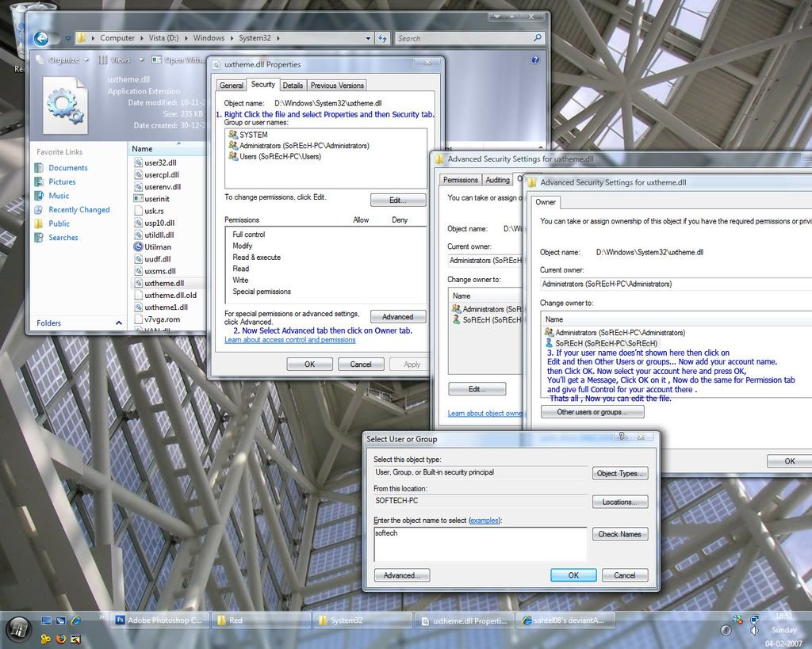
Task: Open Recently Changed favorite link
Action: (x=79, y=210)
